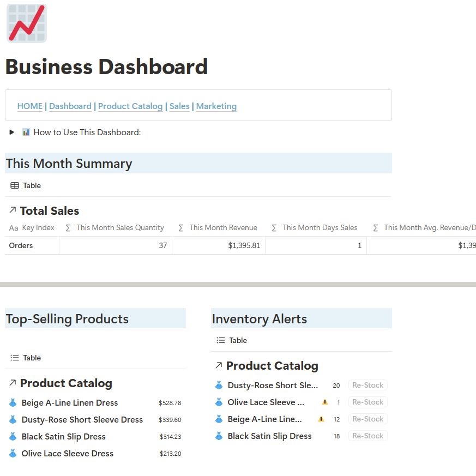Open the Sales navigation link

pyautogui.click(x=179, y=106)
